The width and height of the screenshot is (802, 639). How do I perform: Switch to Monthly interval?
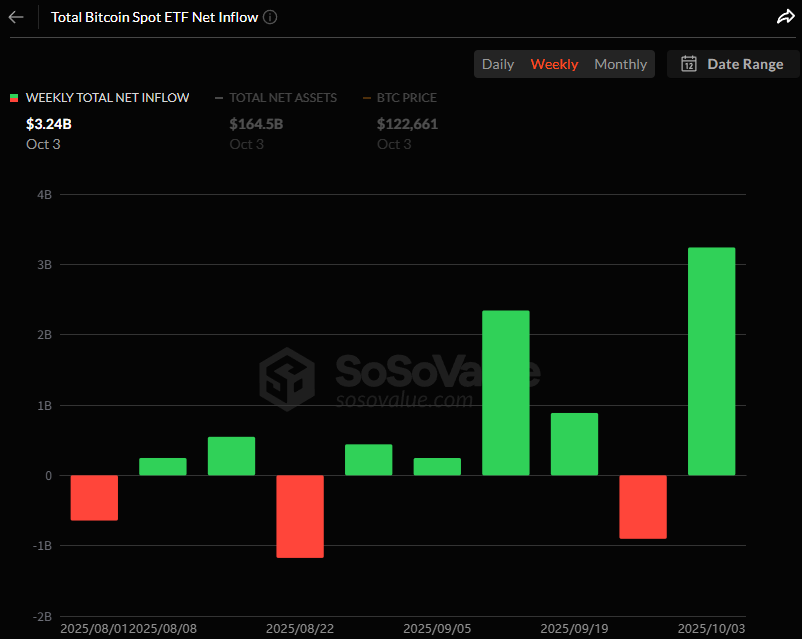(x=620, y=64)
